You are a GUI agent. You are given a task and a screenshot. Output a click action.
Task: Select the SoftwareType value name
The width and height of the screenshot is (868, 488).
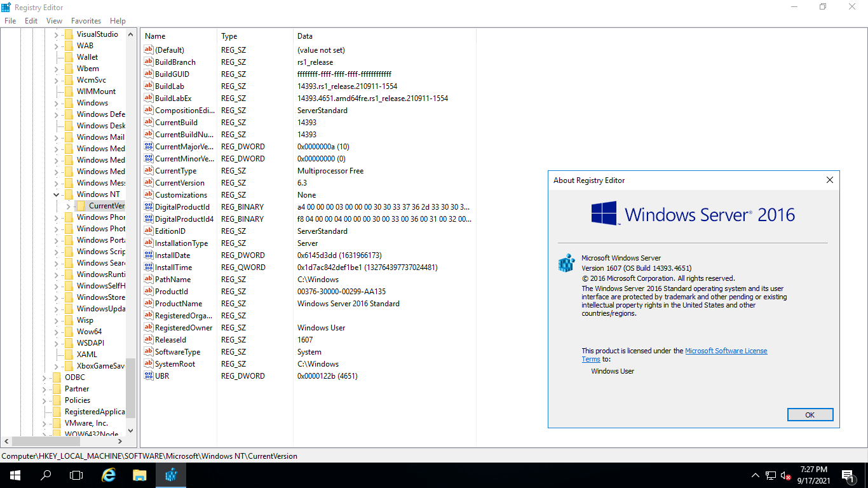pos(177,352)
